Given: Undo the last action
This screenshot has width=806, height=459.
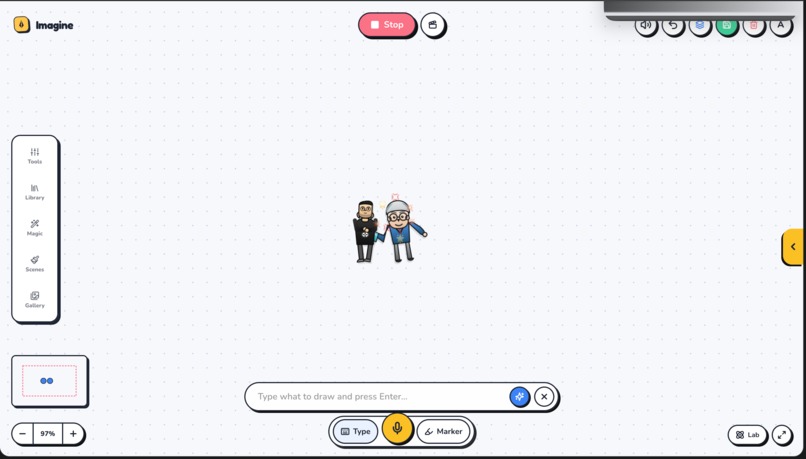Looking at the screenshot, I should (673, 25).
